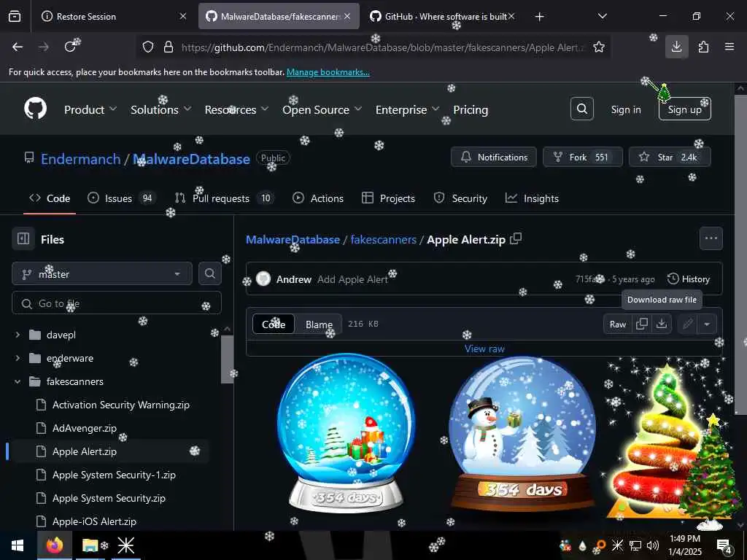This screenshot has height=560, width=747.
Task: Open the Product navigation dropdown
Action: [90, 109]
